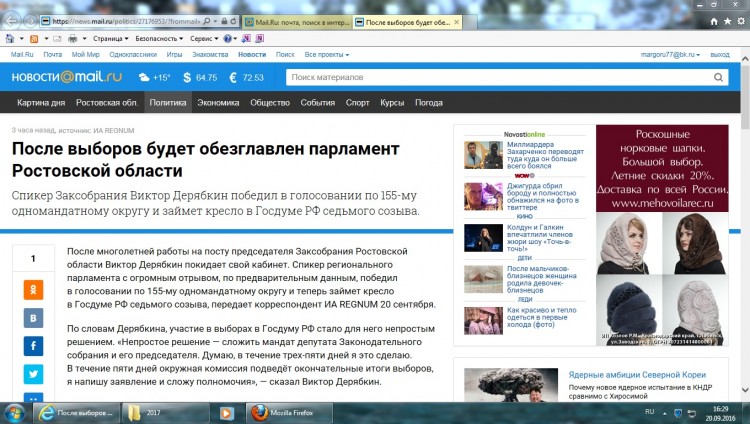The width and height of the screenshot is (750, 424).
Task: Click the Home icon in command bar
Action: coord(10,38)
